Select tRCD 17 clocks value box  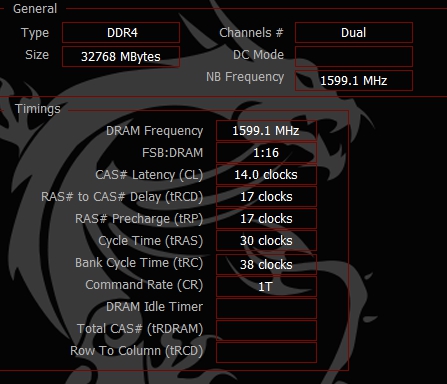266,197
